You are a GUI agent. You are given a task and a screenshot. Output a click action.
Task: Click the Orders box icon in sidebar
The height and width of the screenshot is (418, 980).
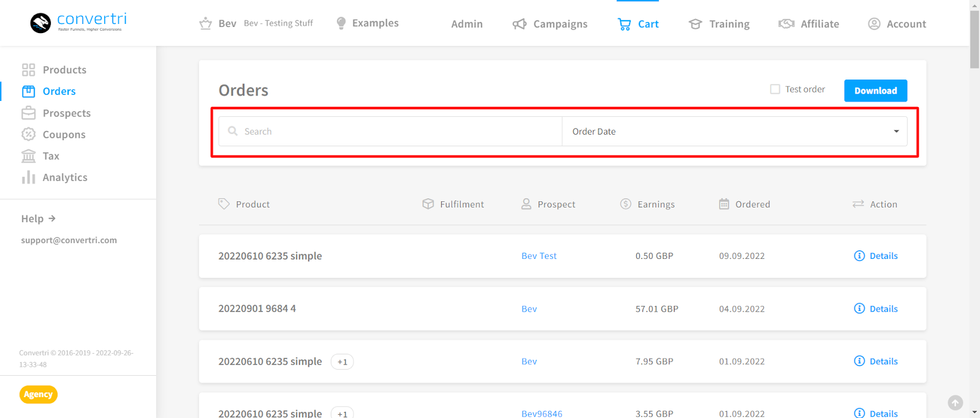coord(28,91)
